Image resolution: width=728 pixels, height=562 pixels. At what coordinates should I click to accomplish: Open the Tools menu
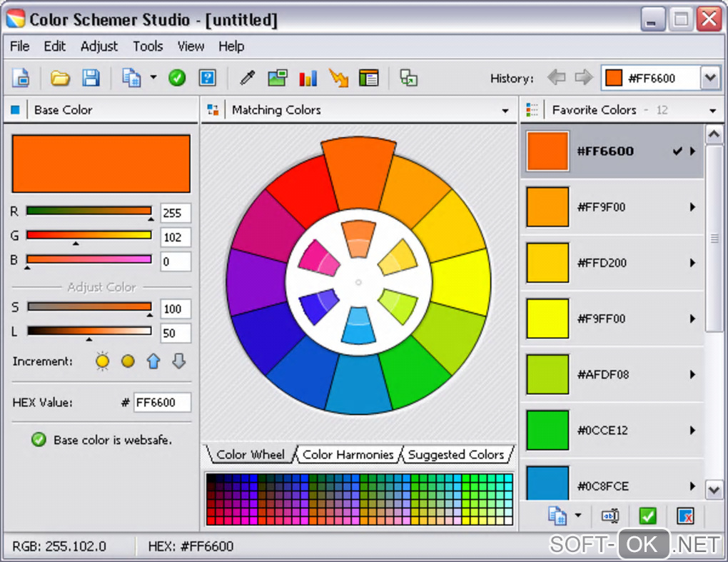(x=148, y=46)
